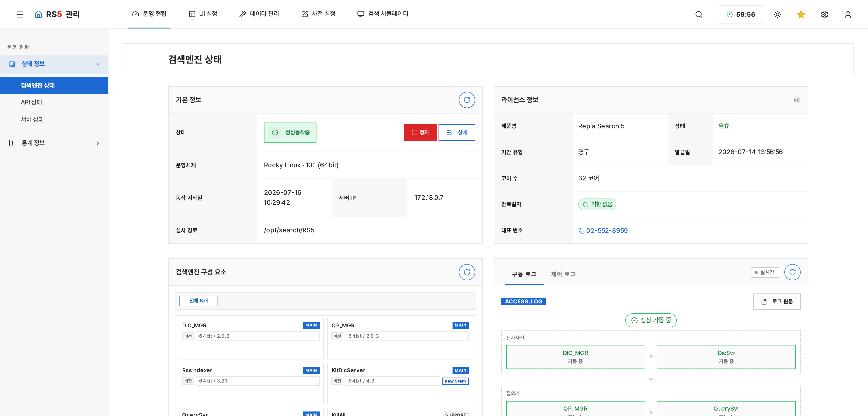The height and width of the screenshot is (416, 868).
Task: Open the 라이선스 정보 settings gear
Action: [x=796, y=100]
